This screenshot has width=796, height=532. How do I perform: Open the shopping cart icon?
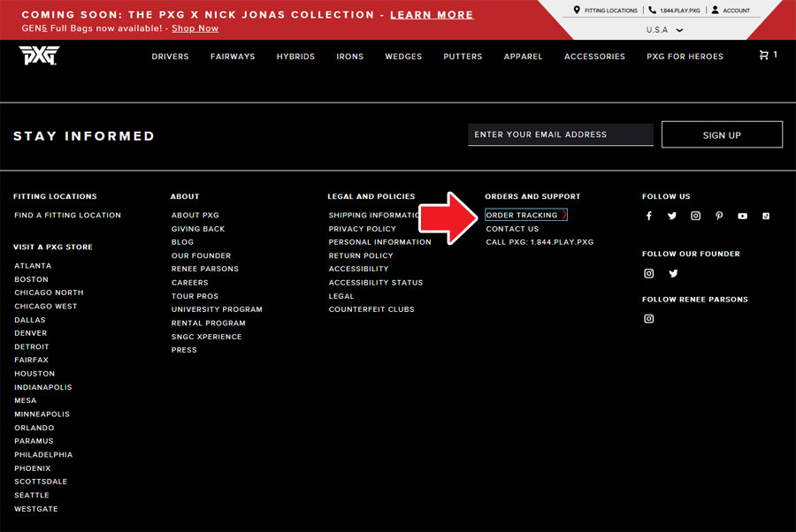[763, 55]
